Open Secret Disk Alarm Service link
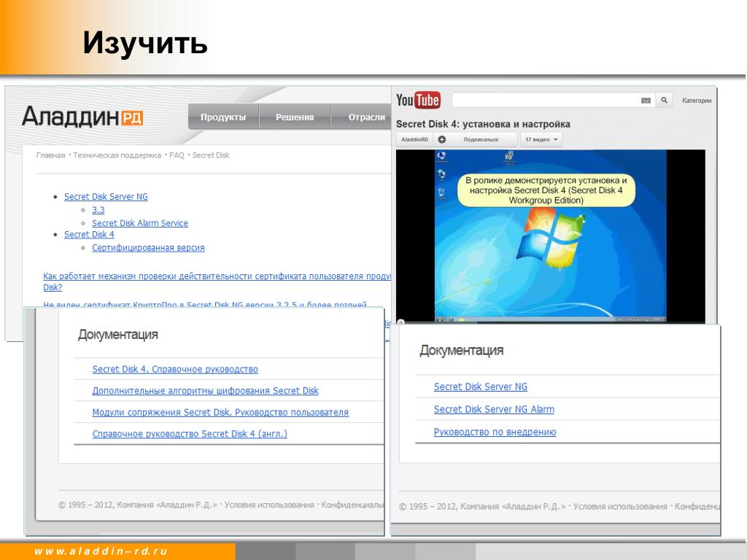 click(139, 223)
